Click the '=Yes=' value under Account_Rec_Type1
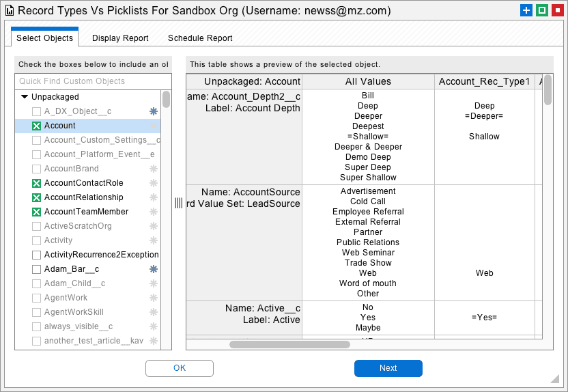Viewport: 568px width, 392px height. (484, 318)
